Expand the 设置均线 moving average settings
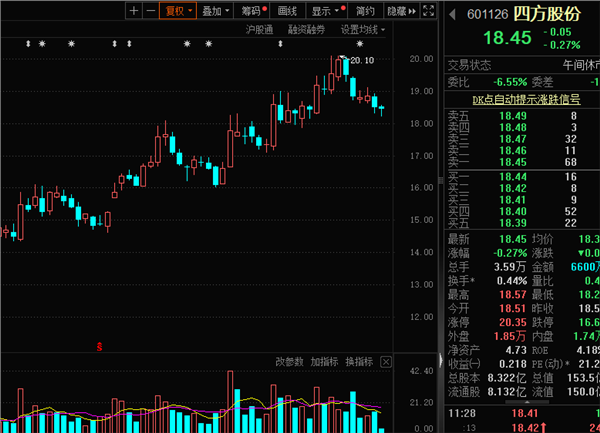600x433 pixels. coord(362,30)
